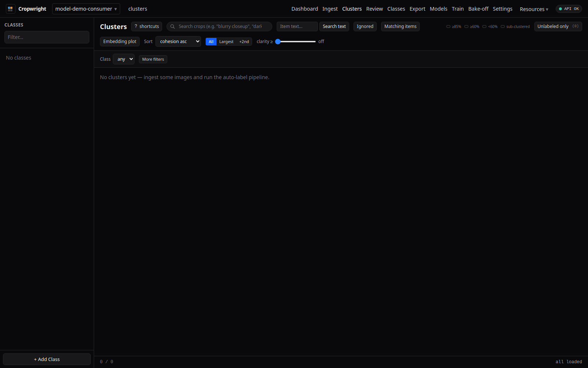
Task: Click the magnifier icon in crop search
Action: [172, 26]
